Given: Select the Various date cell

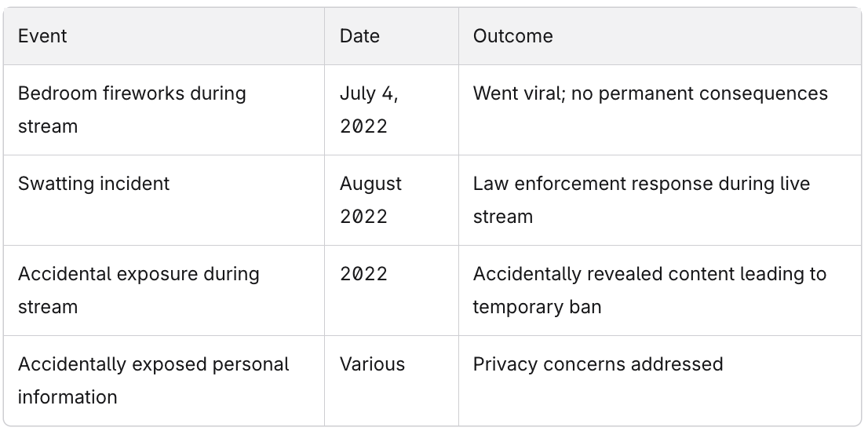Looking at the screenshot, I should click(392, 381).
